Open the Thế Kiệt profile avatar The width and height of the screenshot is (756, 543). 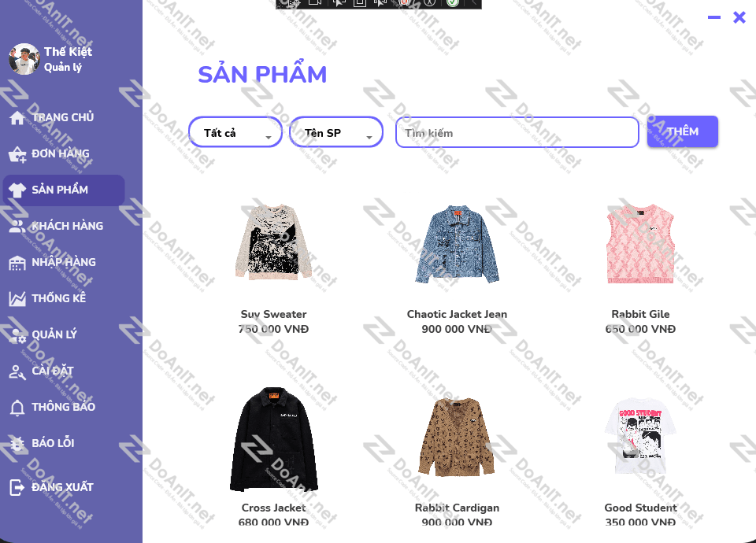[x=24, y=59]
